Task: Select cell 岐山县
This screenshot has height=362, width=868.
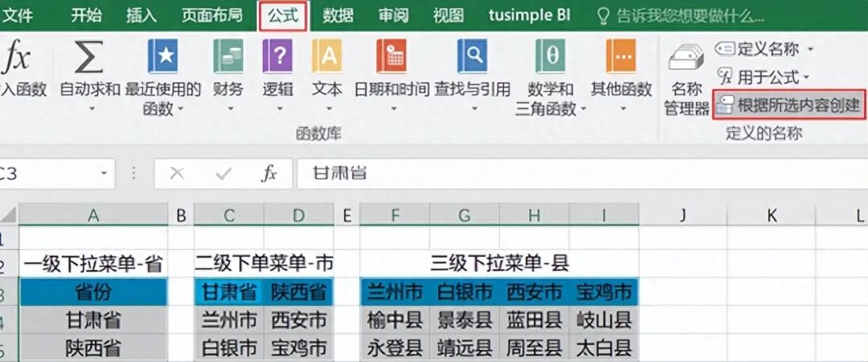Action: [604, 320]
